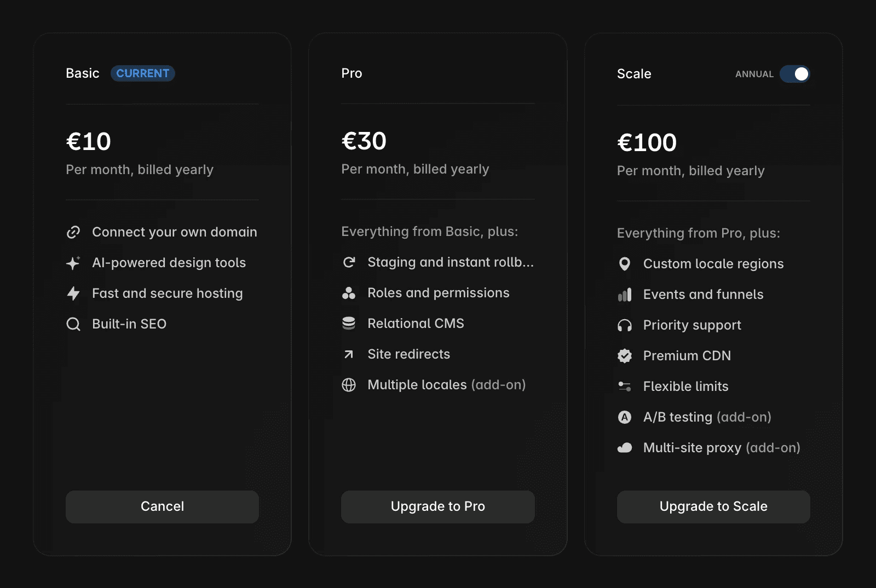Toggle the ANNUAL billing switch
876x588 pixels.
click(796, 74)
